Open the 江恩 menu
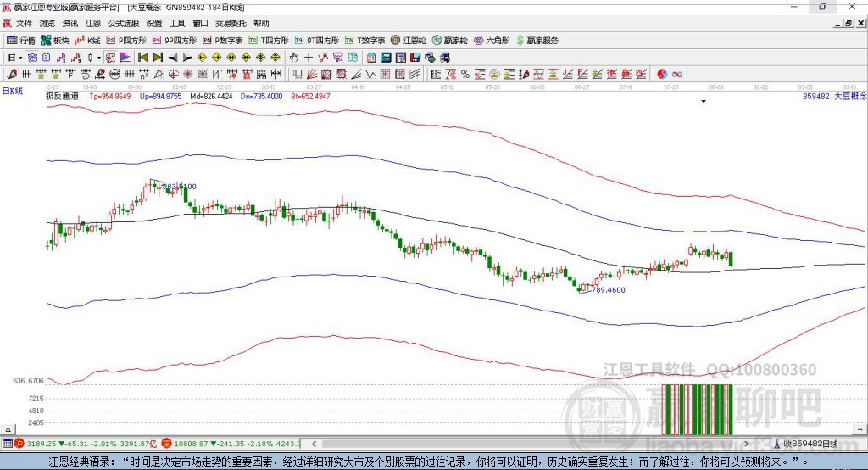868x470 pixels. coord(93,23)
